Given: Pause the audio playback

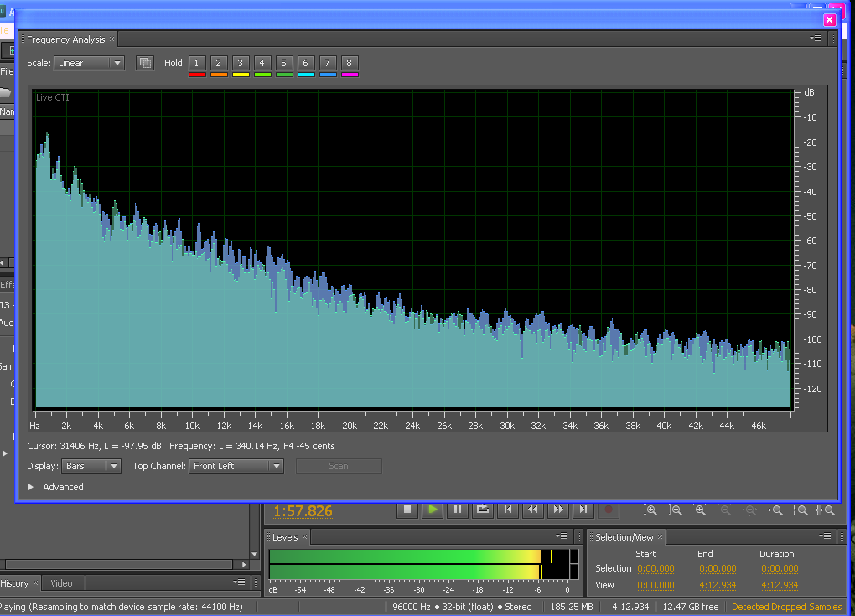Looking at the screenshot, I should pyautogui.click(x=457, y=510).
